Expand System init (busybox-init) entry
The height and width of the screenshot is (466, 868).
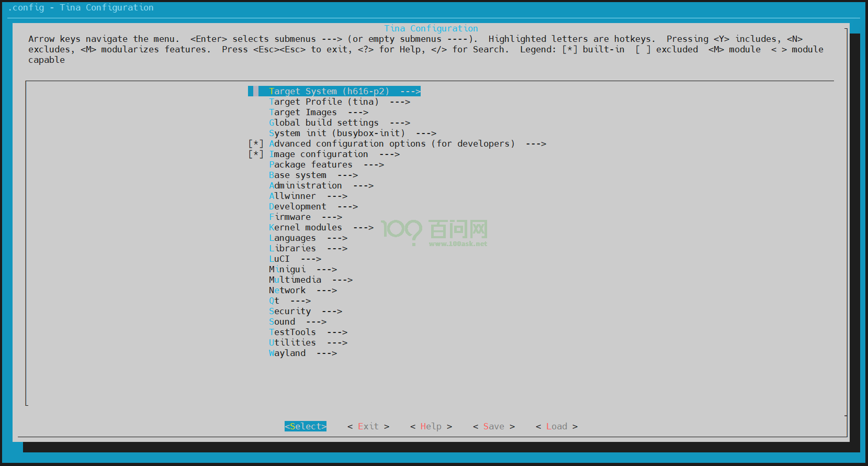[x=336, y=133]
